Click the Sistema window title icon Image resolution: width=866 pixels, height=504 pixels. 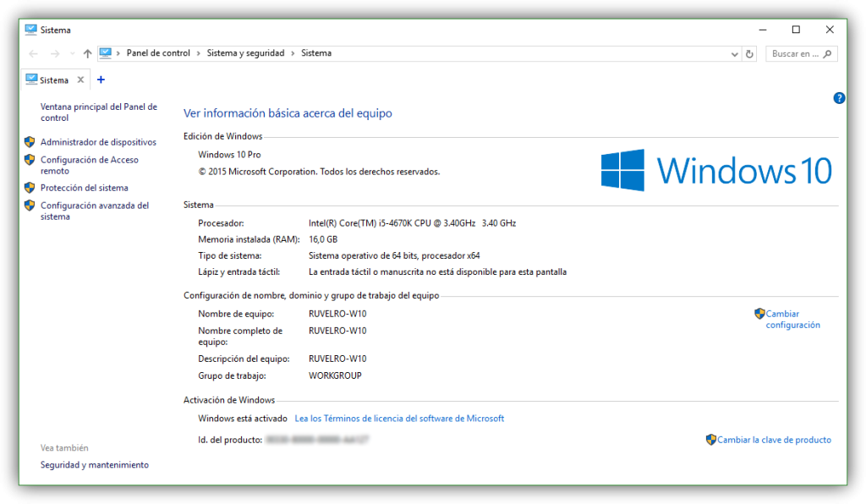(x=31, y=30)
